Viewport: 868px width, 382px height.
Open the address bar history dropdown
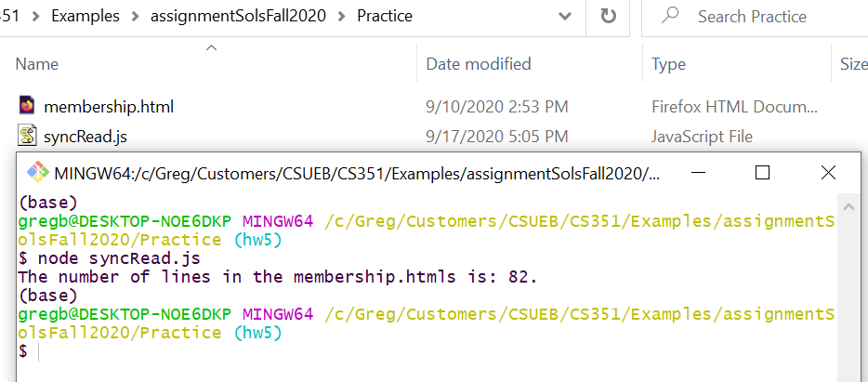click(565, 16)
